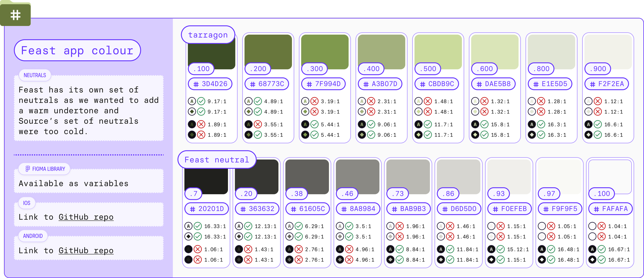Click the Feast app colour title pill
This screenshot has width=644, height=278.
[77, 50]
